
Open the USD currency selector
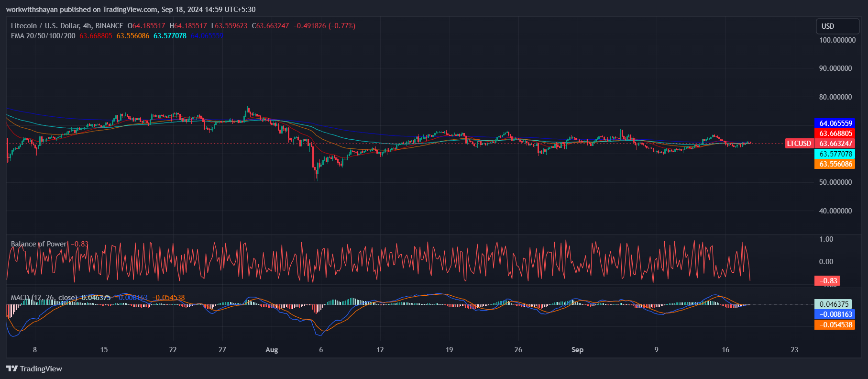pyautogui.click(x=837, y=26)
